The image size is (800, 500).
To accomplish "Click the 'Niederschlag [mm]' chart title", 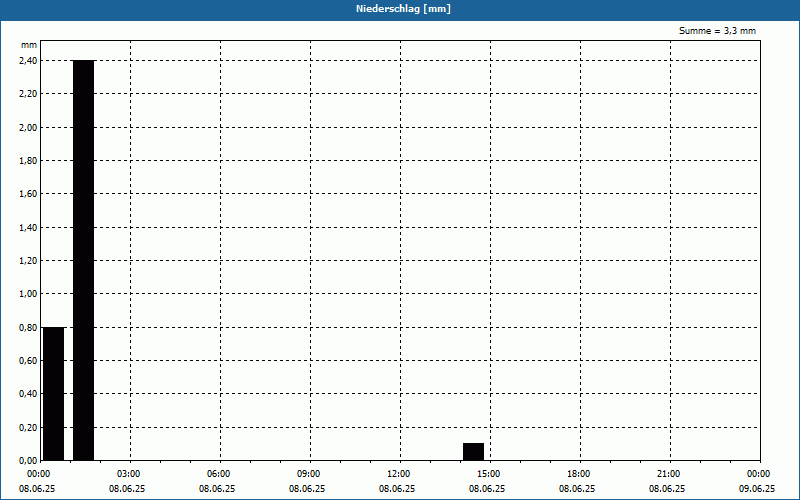I will [x=403, y=9].
